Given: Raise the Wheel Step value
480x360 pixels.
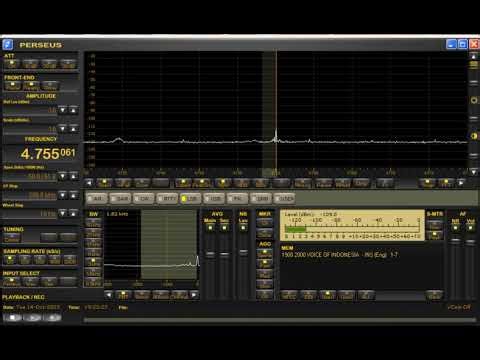Looking at the screenshot, I should tap(74, 213).
